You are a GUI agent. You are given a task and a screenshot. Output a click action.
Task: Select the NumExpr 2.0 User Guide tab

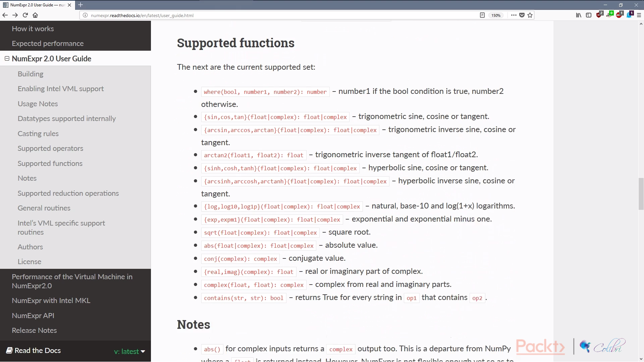tap(37, 5)
